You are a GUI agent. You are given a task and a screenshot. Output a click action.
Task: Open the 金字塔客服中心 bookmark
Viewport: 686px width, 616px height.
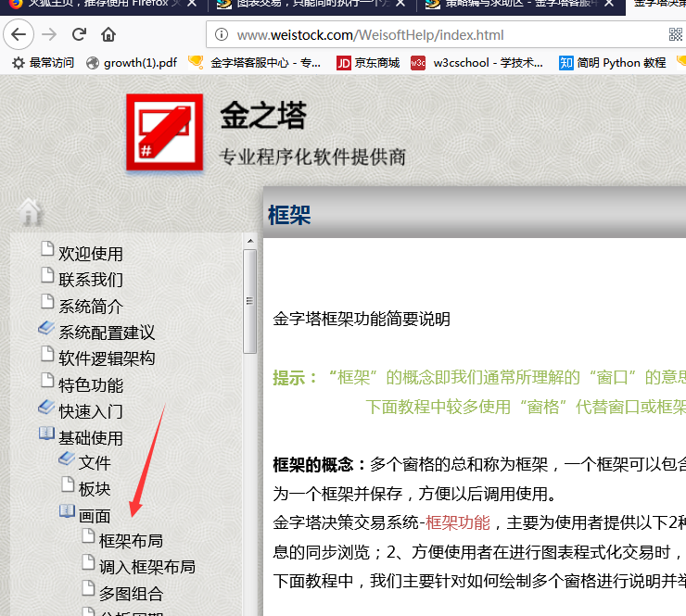255,63
